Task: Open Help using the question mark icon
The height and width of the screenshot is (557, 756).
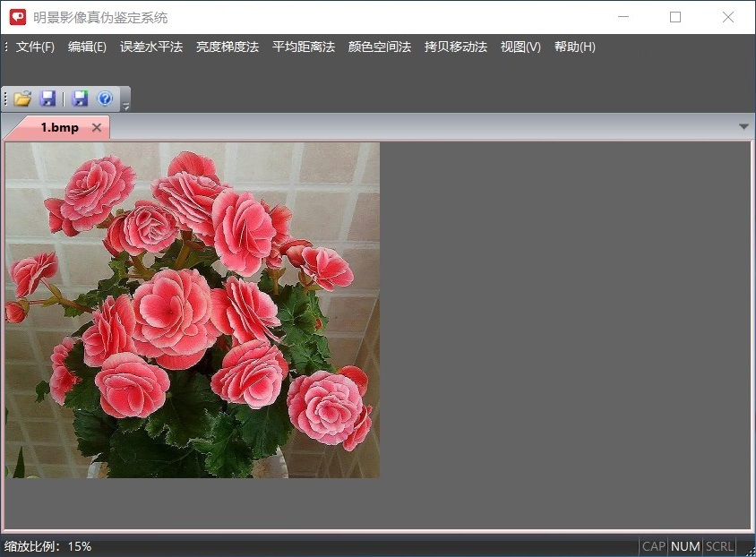Action: point(106,99)
